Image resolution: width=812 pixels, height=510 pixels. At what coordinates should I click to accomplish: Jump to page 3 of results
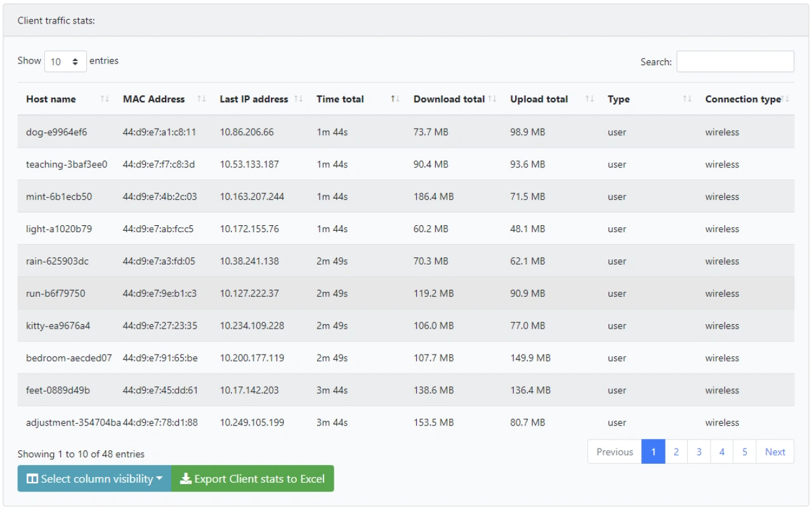698,452
